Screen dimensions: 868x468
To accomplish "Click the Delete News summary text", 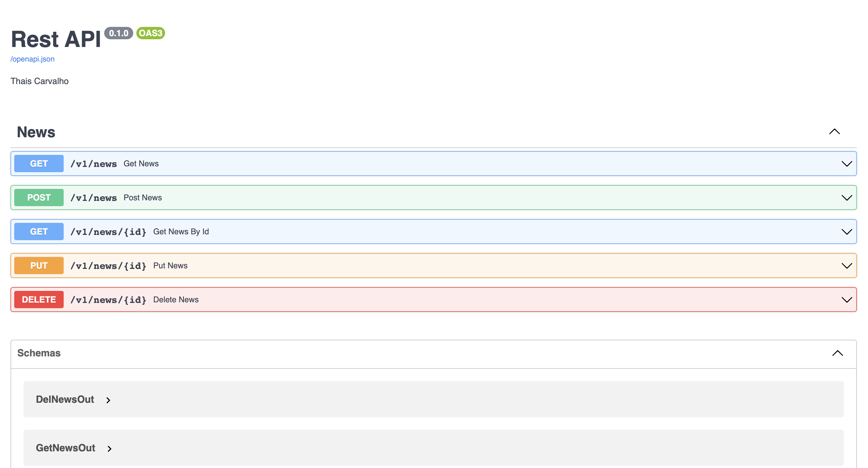I will click(176, 300).
